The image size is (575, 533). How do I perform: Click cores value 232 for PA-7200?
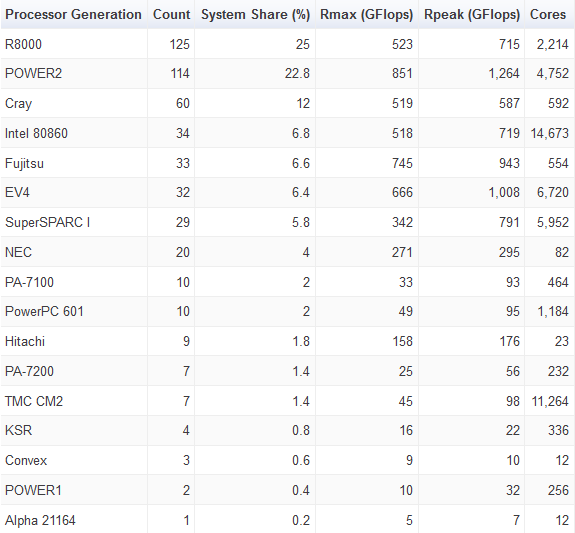(558, 371)
